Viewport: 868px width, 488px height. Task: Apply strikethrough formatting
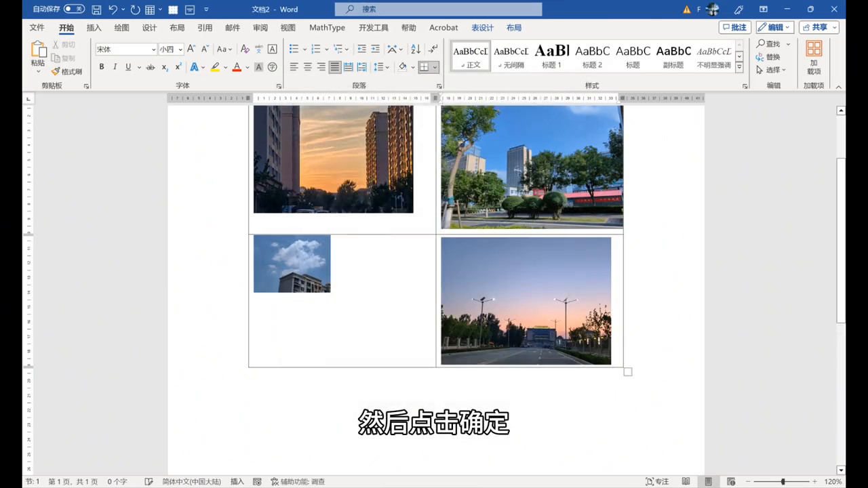[151, 67]
